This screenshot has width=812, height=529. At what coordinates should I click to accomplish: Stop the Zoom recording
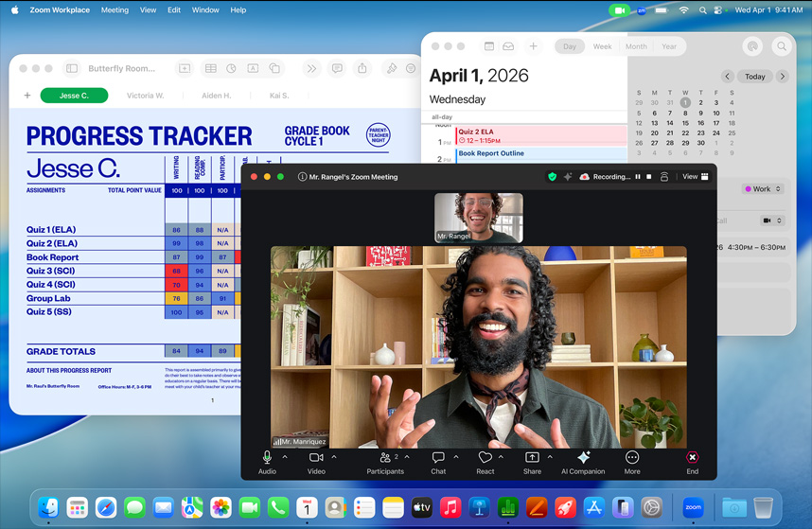pos(648,177)
